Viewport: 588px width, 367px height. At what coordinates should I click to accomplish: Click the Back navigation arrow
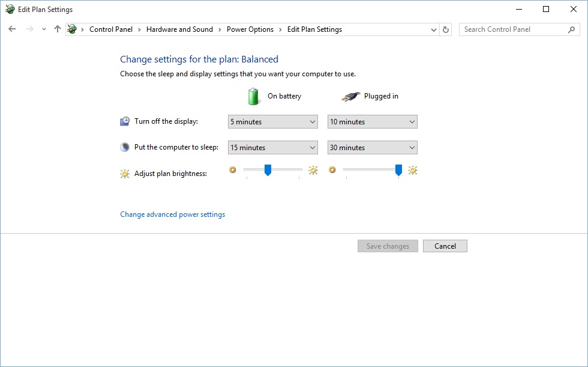[12, 29]
